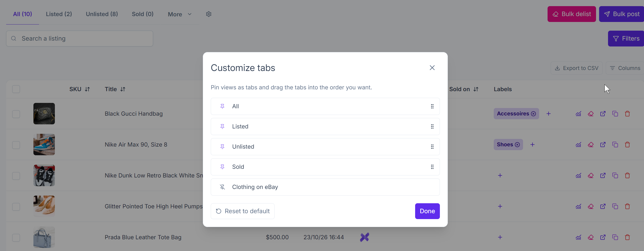Open the Columns chooser
Image resolution: width=644 pixels, height=251 pixels.
click(x=625, y=68)
